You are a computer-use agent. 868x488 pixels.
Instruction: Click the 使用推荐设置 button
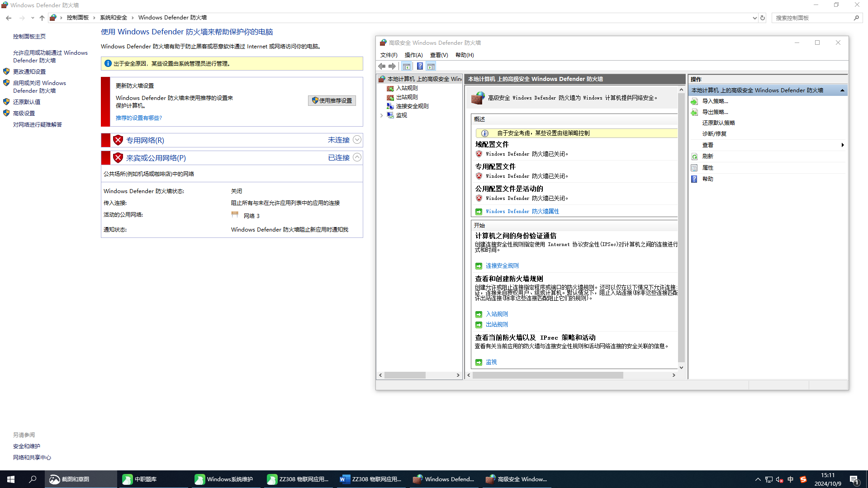(332, 101)
